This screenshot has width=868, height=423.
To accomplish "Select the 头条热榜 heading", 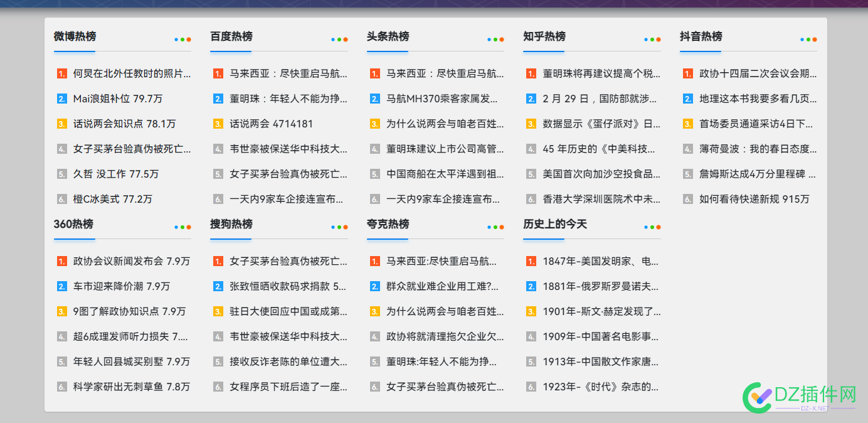I will tap(388, 36).
